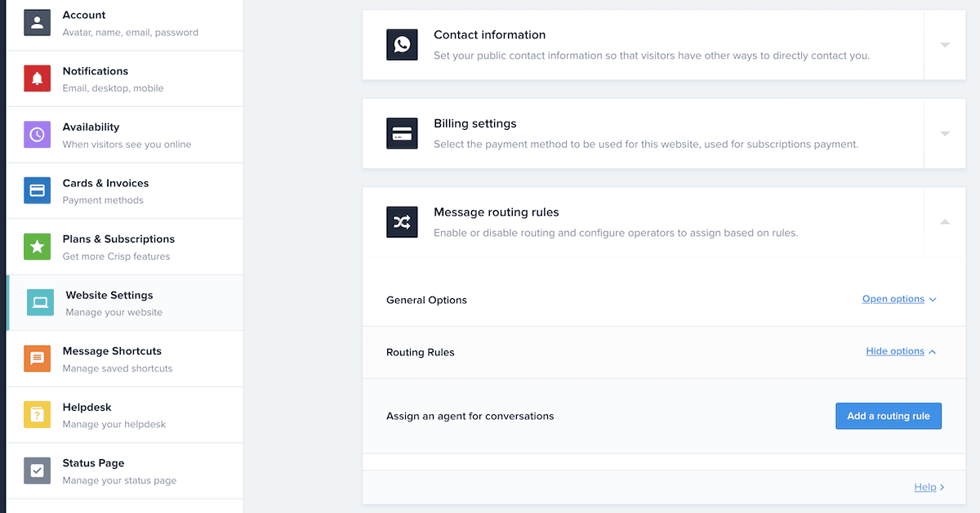Click the General Options label

coord(426,300)
